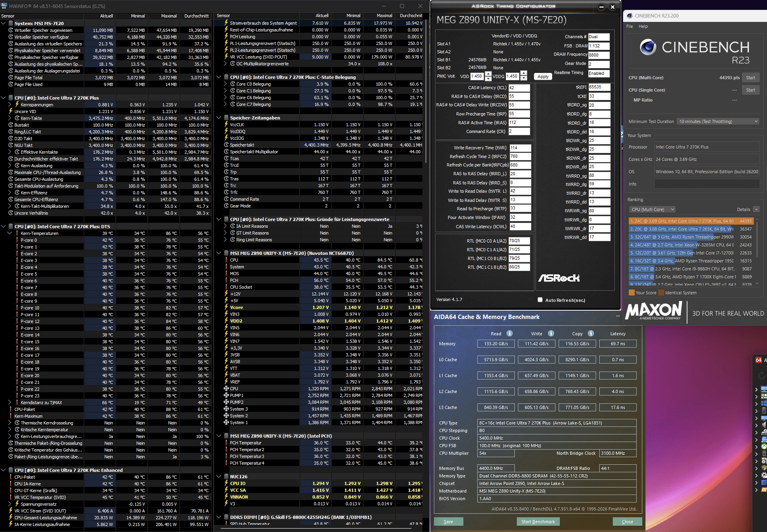Collapse the Speicher-Zeitangaben group
The height and width of the screenshot is (532, 767).
click(x=219, y=118)
